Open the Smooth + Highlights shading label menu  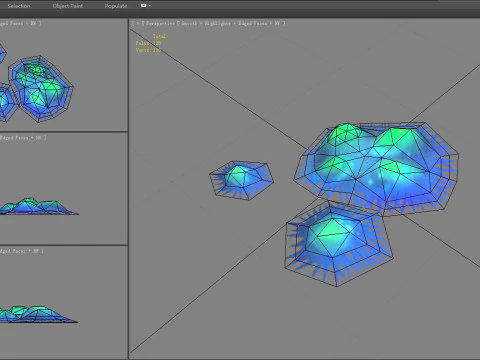[x=206, y=23]
